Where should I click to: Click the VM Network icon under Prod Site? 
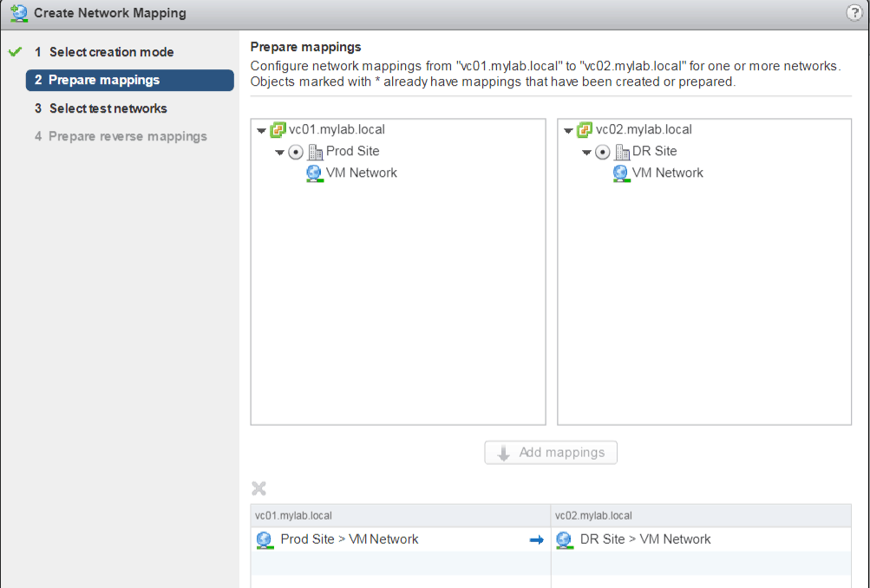(314, 173)
